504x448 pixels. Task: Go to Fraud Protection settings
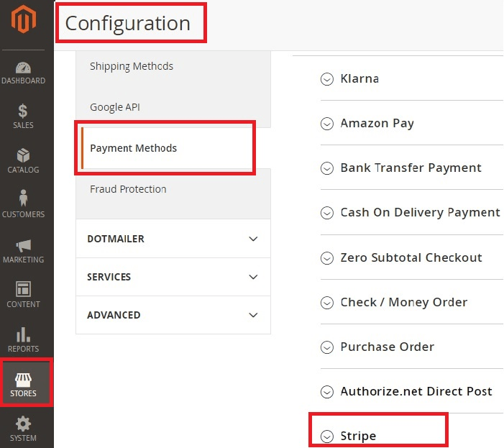point(128,189)
